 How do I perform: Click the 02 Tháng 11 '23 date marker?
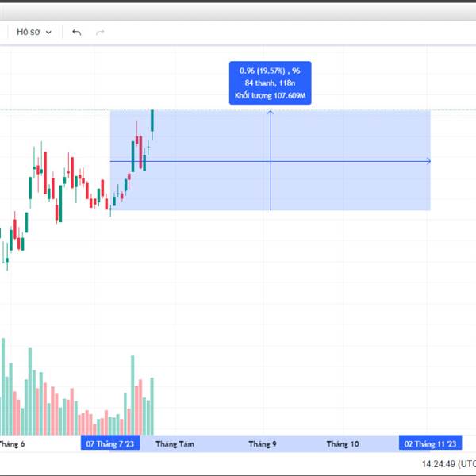pyautogui.click(x=430, y=443)
